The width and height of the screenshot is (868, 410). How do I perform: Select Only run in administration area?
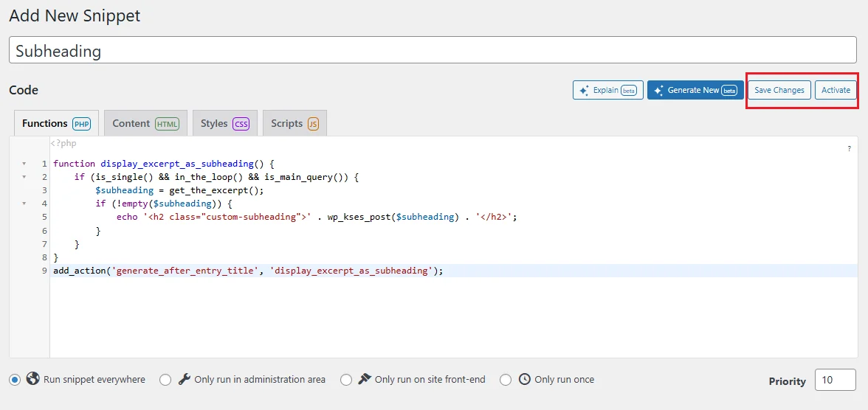pos(165,380)
